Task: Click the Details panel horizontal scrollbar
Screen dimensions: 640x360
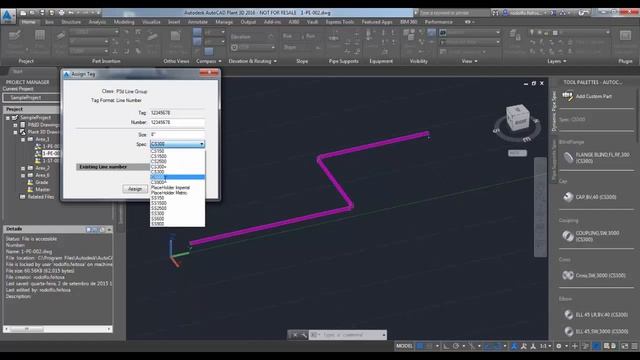Action: [58, 329]
